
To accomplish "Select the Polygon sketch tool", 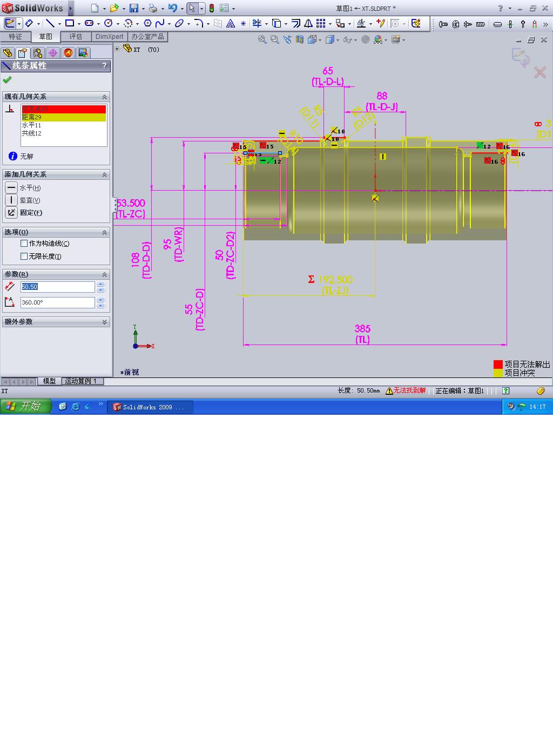I will coord(147,23).
